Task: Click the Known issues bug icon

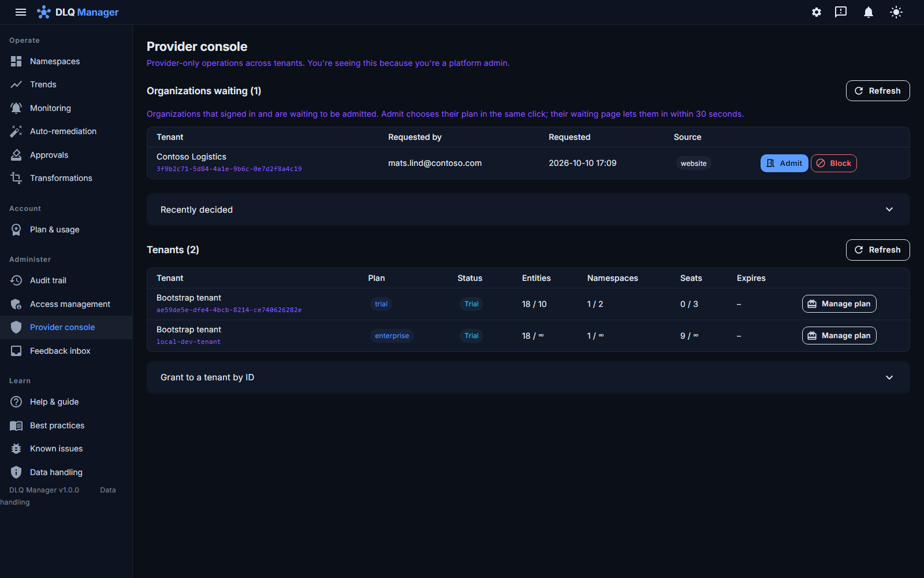Action: tap(16, 449)
